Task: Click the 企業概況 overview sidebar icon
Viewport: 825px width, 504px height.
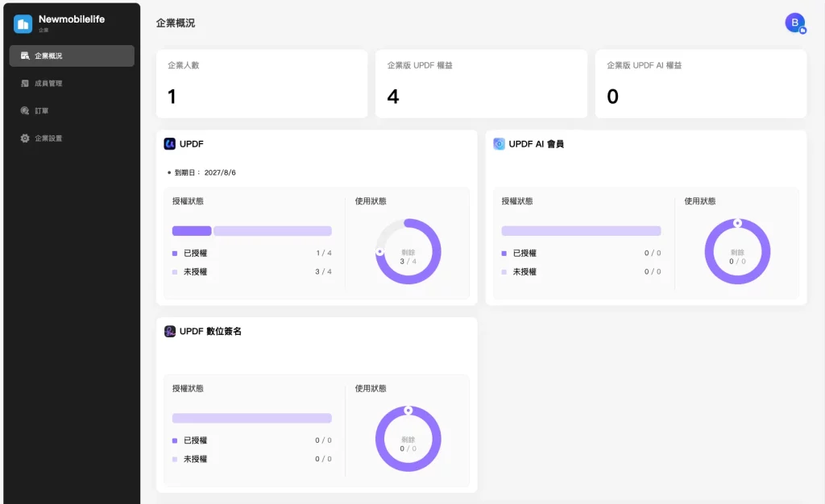Action: point(25,56)
